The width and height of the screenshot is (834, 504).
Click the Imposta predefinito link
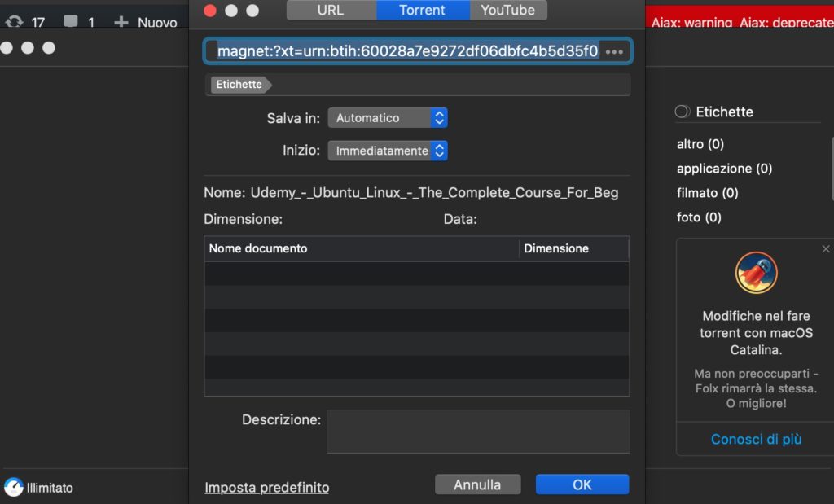[267, 488]
